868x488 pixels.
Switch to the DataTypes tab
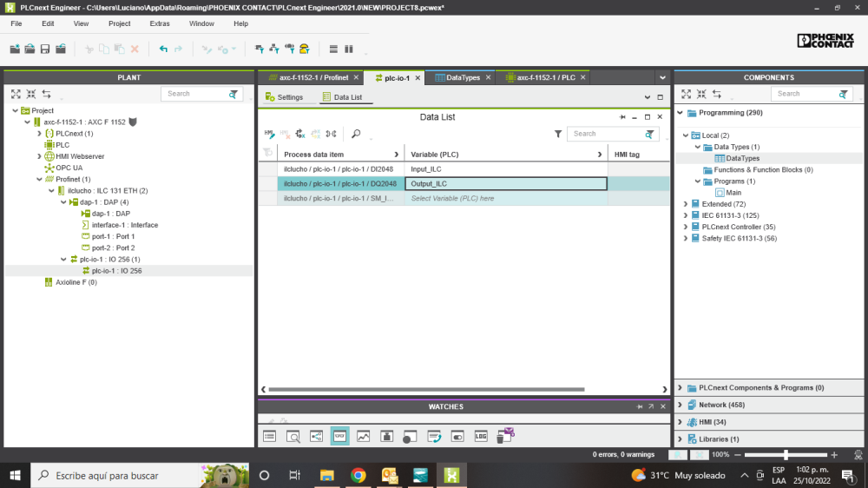[463, 77]
